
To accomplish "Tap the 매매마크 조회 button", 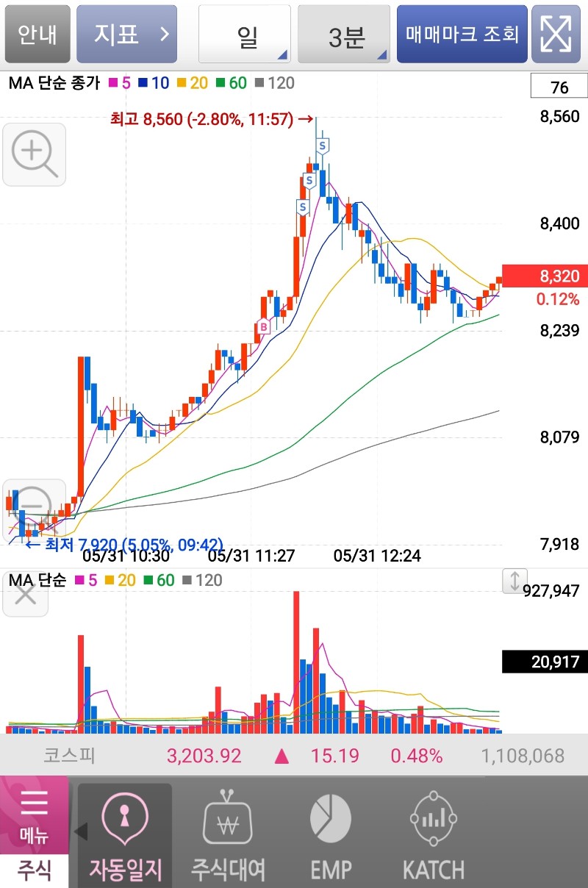I will click(x=462, y=34).
